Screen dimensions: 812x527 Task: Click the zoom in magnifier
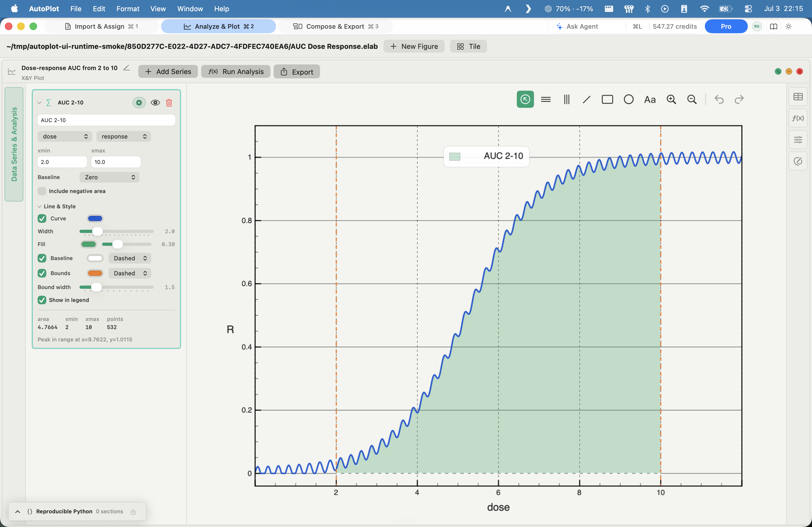671,99
